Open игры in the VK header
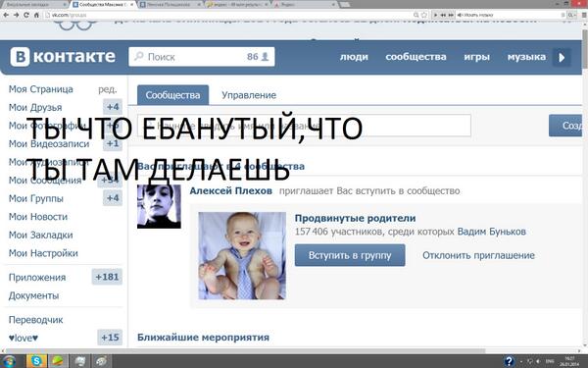 [x=476, y=57]
